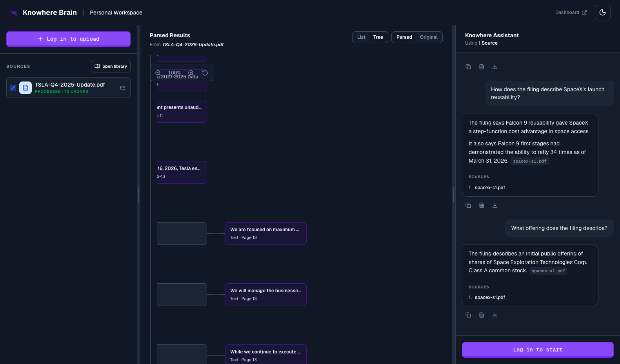
Task: Click document icon under the initial public offering answer
Action: [x=482, y=315]
